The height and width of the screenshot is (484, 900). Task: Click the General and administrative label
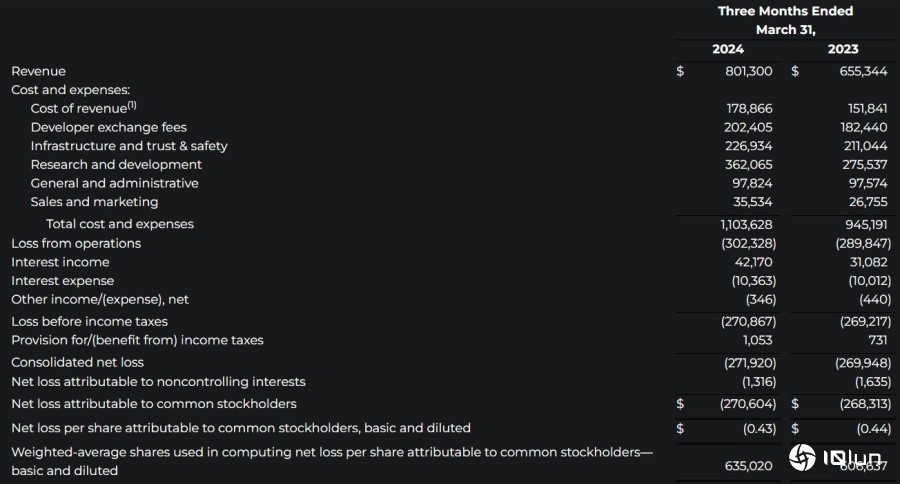114,183
